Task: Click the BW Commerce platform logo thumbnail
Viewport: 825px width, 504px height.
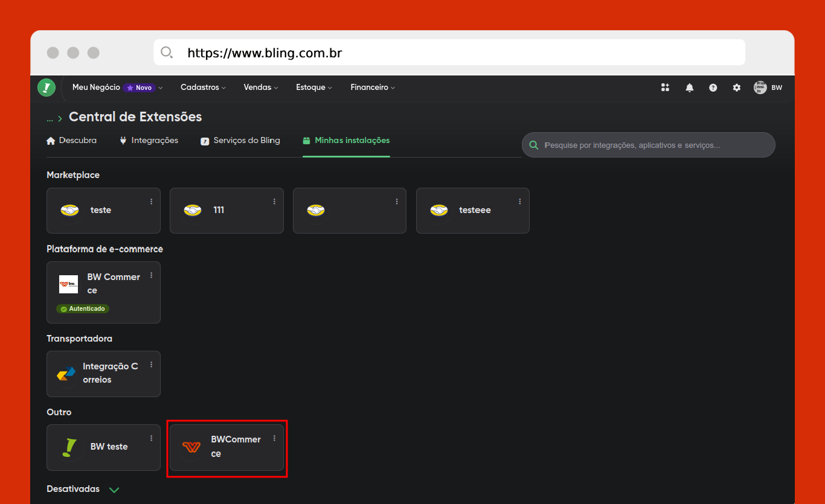Action: pyautogui.click(x=68, y=284)
